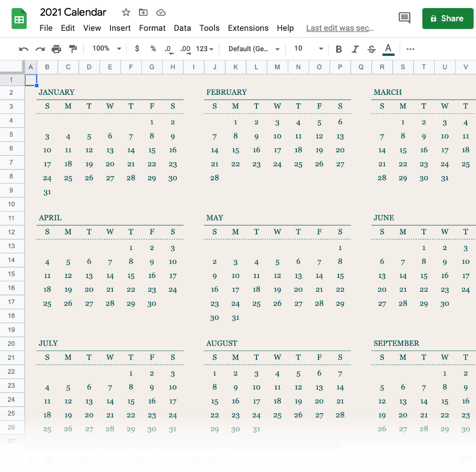Screen dimensions: 476x472
Task: Open comment history
Action: click(x=404, y=18)
